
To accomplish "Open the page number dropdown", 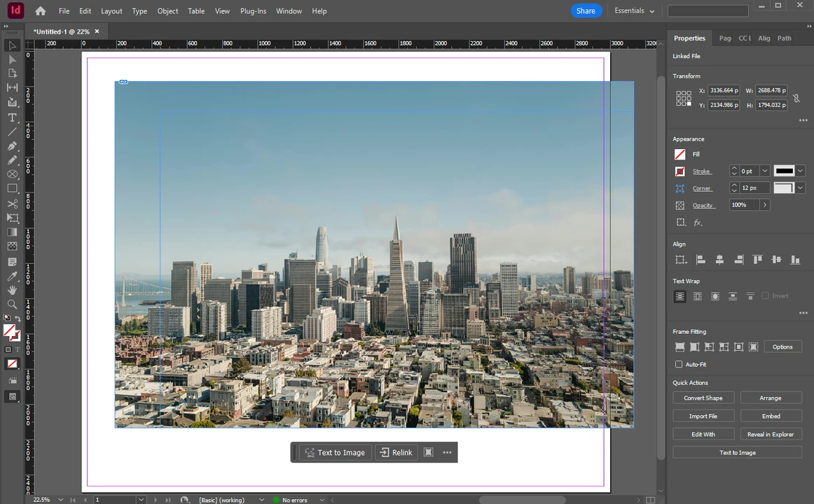I will tap(141, 499).
